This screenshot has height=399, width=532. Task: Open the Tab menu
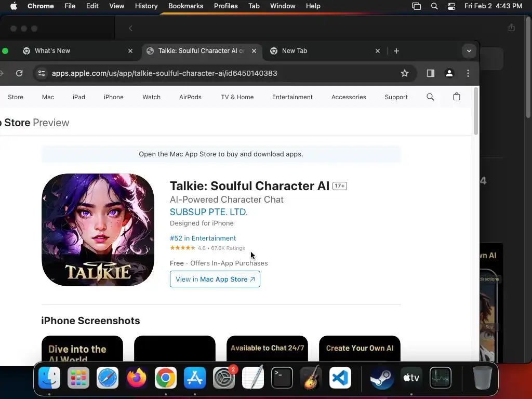[x=254, y=6]
